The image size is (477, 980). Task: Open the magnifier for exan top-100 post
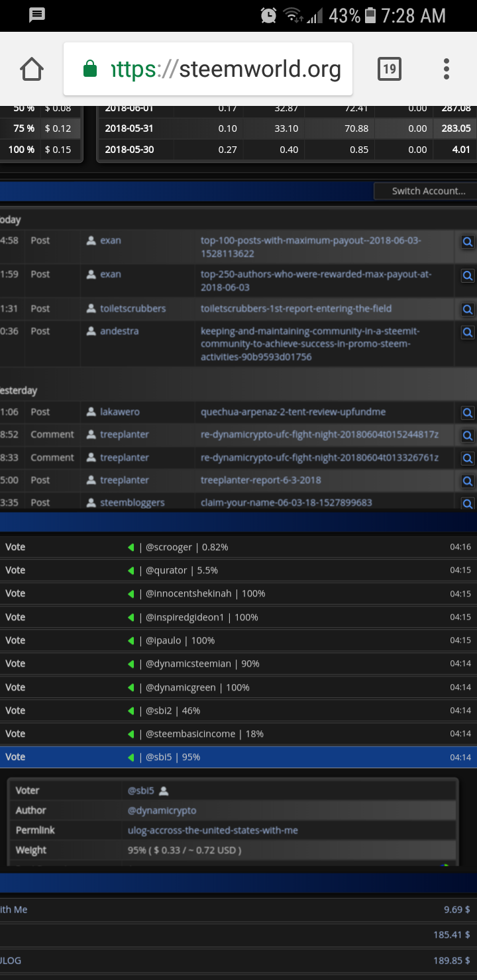click(x=468, y=242)
